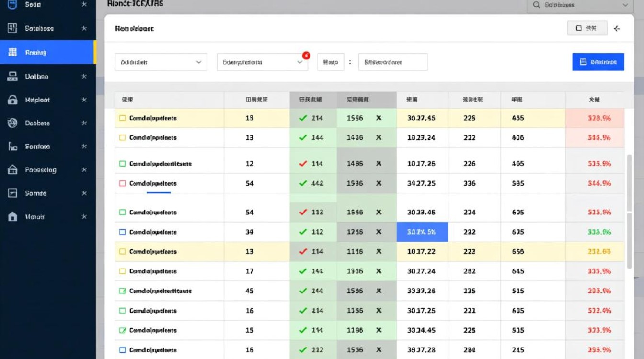Viewport: 644px width, 359px height.
Task: Click the text input field after the colon
Action: 393,62
